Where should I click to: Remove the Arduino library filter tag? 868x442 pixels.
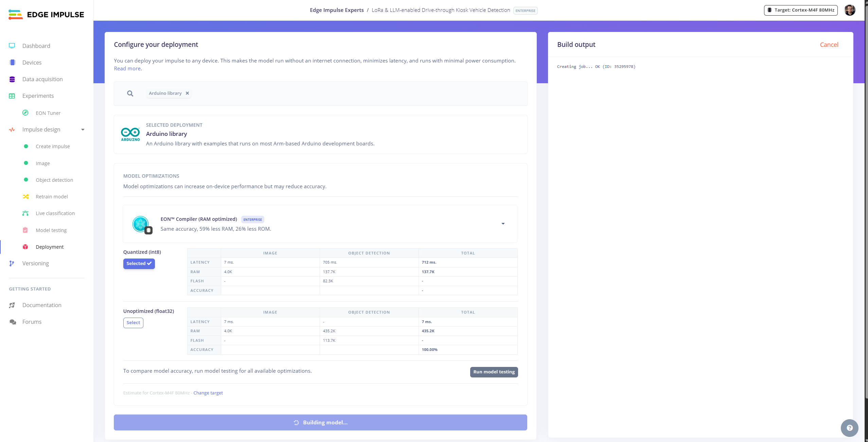(187, 93)
